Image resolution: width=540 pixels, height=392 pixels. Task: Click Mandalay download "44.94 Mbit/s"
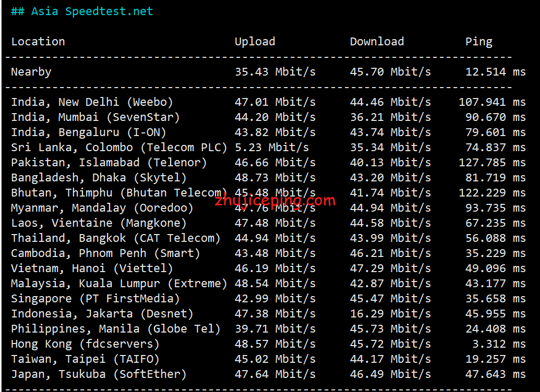point(390,208)
